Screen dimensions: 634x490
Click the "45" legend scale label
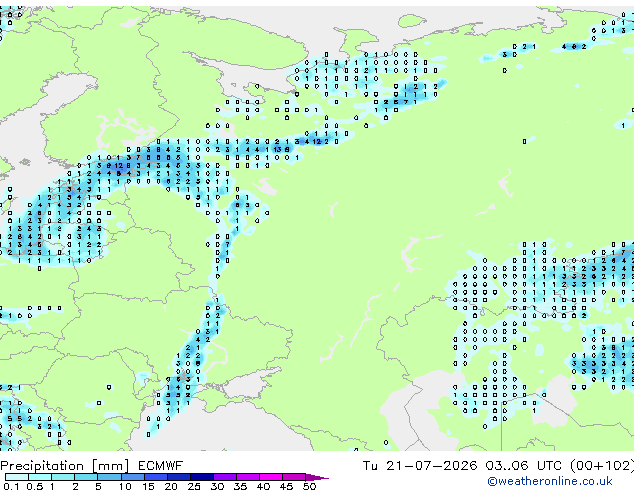click(x=286, y=486)
